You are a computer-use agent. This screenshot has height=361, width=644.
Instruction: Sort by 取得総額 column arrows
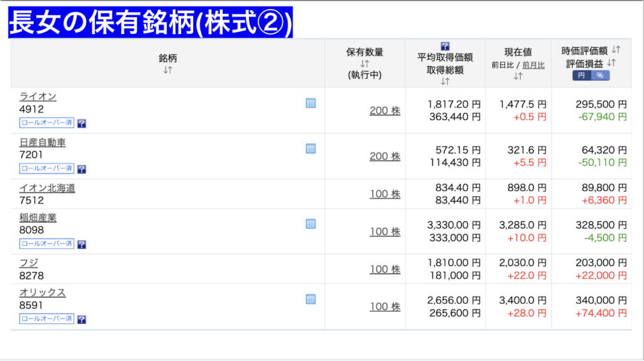point(445,81)
